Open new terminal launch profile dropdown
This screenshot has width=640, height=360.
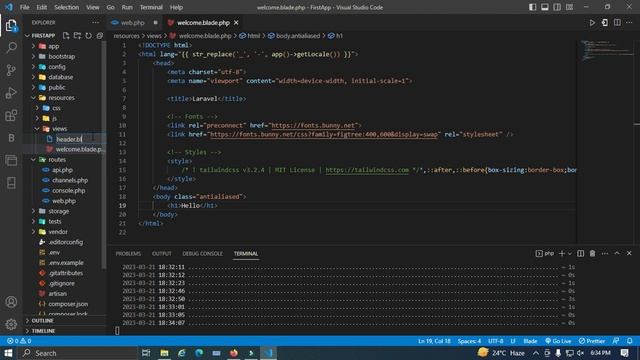pos(570,253)
